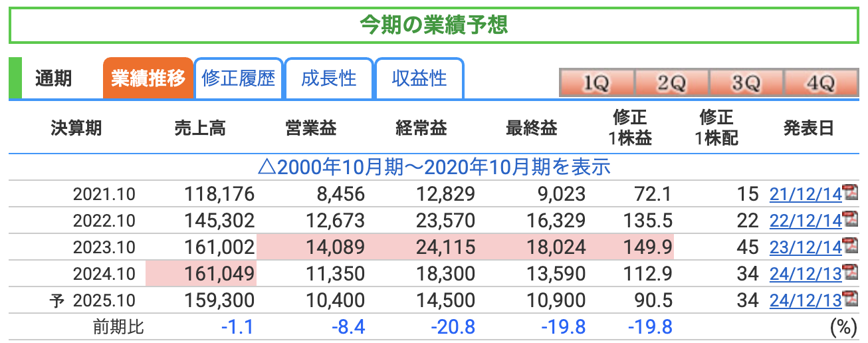The image size is (868, 343).
Task: Click the 2024.10 period cell
Action: click(104, 274)
